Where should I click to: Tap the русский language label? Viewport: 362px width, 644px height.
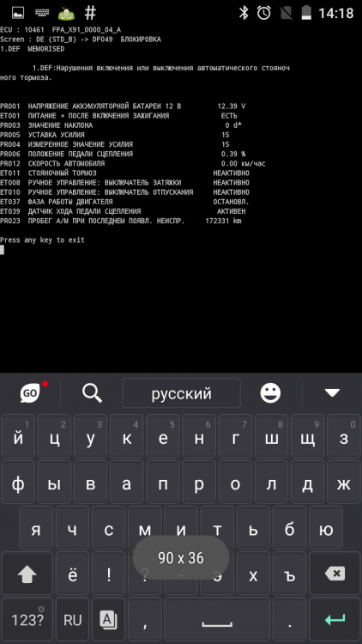[181, 393]
